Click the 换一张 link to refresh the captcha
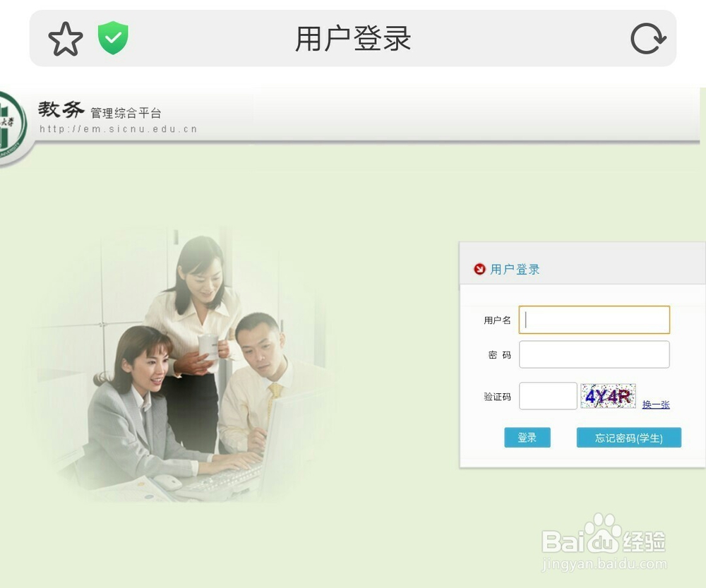This screenshot has height=588, width=706. pos(656,404)
